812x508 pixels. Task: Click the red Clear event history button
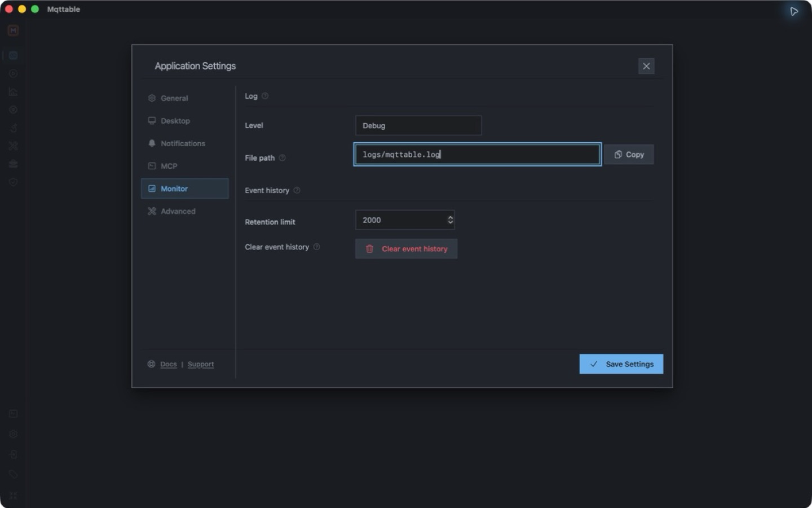pyautogui.click(x=406, y=248)
